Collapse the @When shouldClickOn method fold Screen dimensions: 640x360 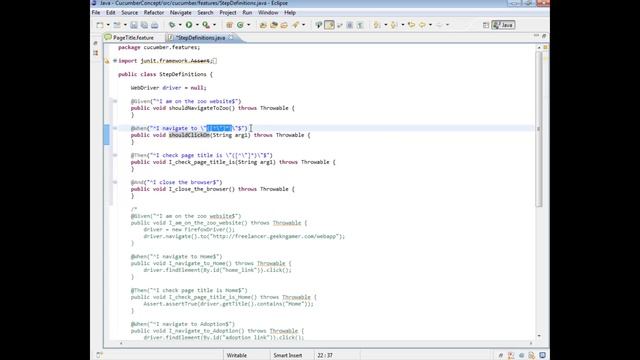pyautogui.click(x=115, y=128)
